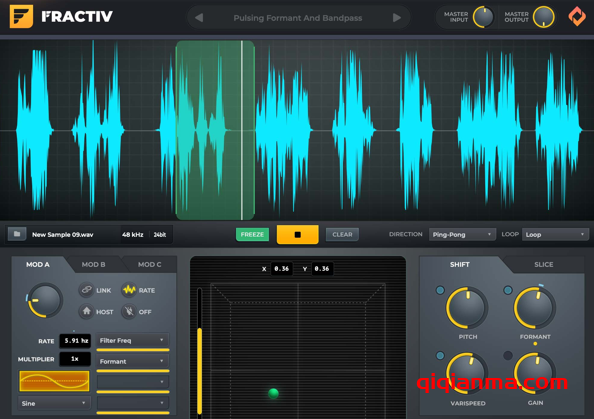Click the Y value field 0.36
Viewport: 594px width, 419px height.
point(322,269)
